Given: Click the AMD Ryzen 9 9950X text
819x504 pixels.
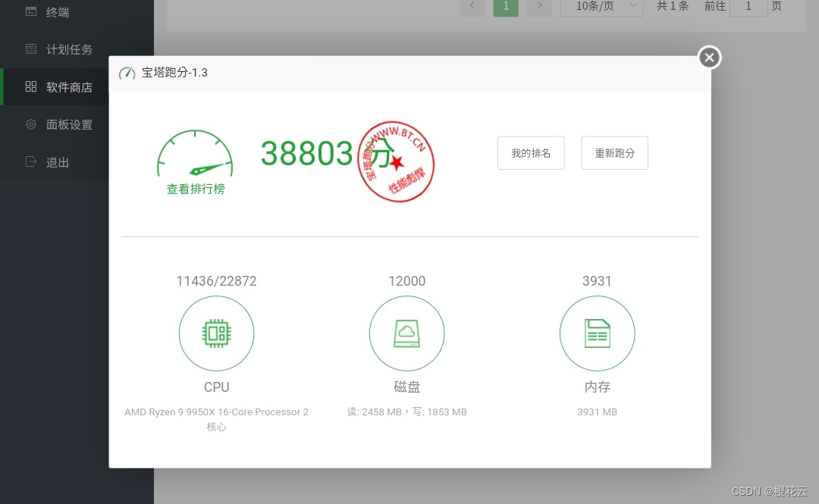Looking at the screenshot, I should [x=216, y=419].
